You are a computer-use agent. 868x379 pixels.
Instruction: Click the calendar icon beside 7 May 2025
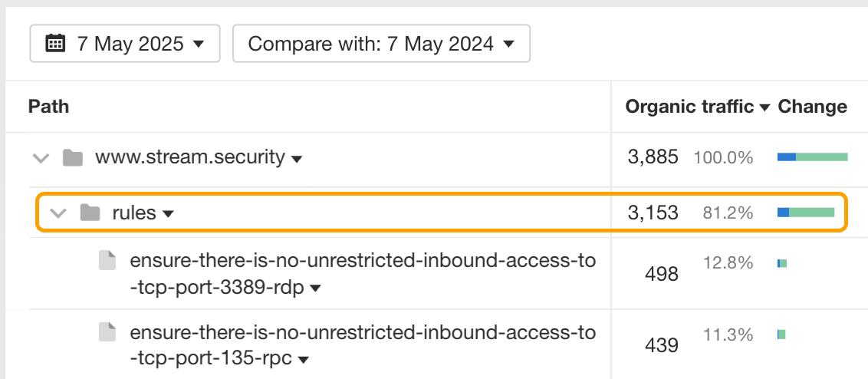pyautogui.click(x=55, y=43)
